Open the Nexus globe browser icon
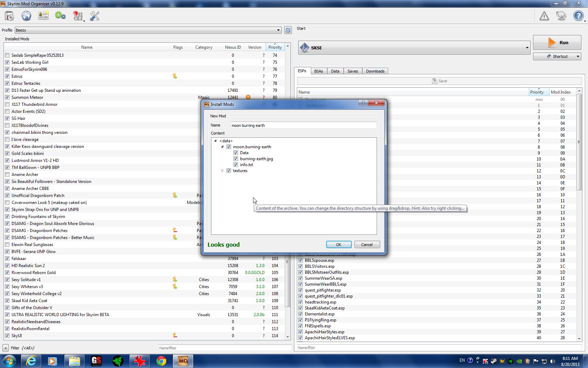This screenshot has height=368, width=588. [x=26, y=16]
